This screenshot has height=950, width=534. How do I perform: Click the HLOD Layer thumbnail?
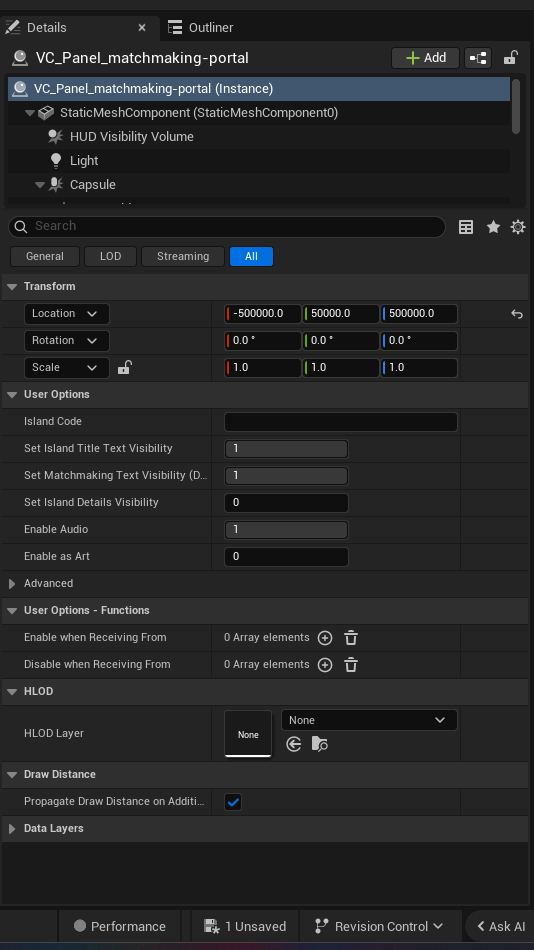tap(248, 734)
